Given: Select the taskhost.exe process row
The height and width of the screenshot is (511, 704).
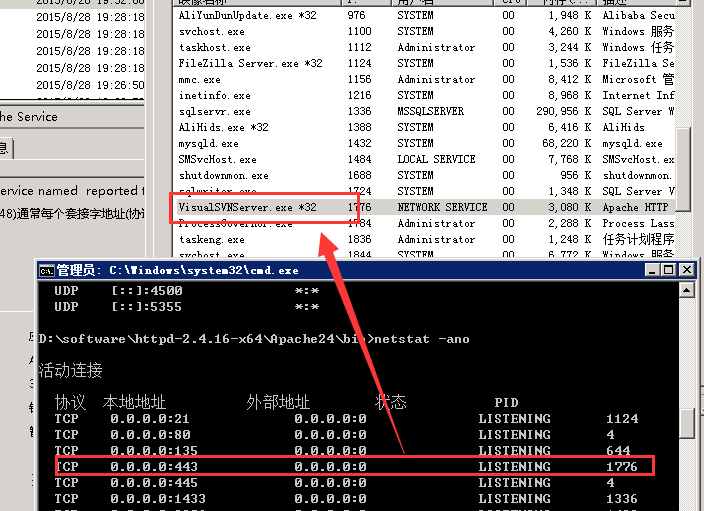Looking at the screenshot, I should [x=424, y=47].
